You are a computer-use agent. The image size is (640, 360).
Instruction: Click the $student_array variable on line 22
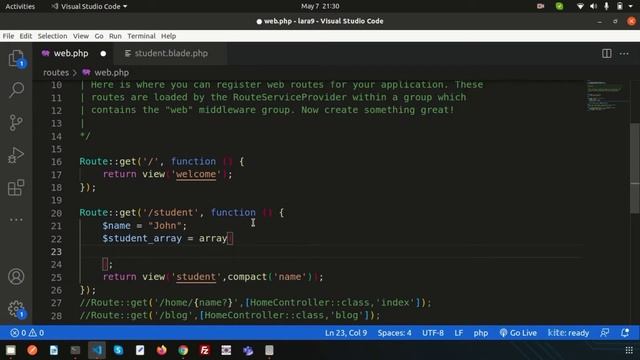(x=142, y=238)
